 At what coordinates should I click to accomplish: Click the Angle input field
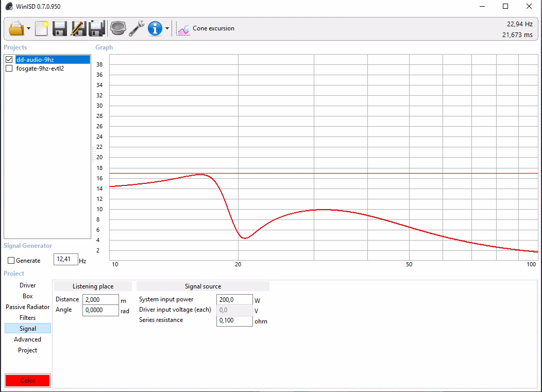(100, 310)
